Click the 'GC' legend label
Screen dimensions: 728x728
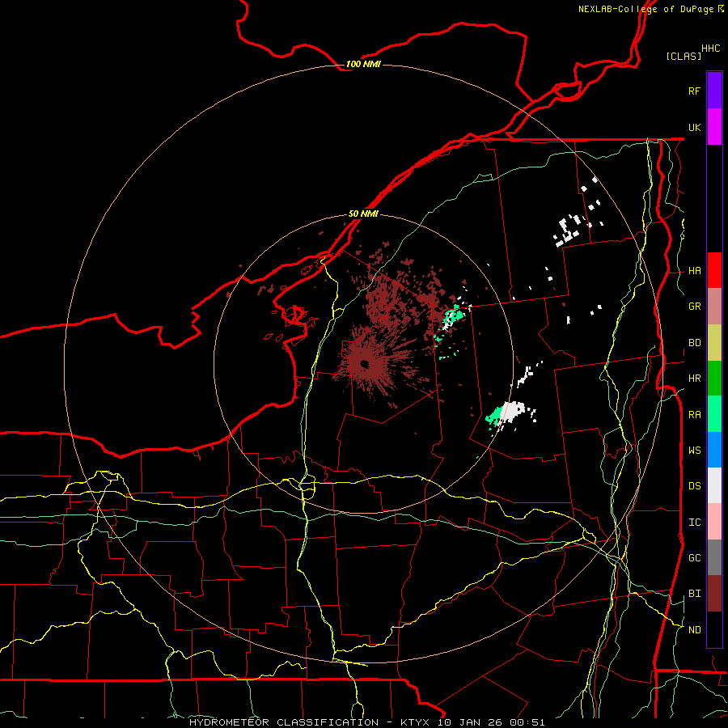(x=694, y=557)
